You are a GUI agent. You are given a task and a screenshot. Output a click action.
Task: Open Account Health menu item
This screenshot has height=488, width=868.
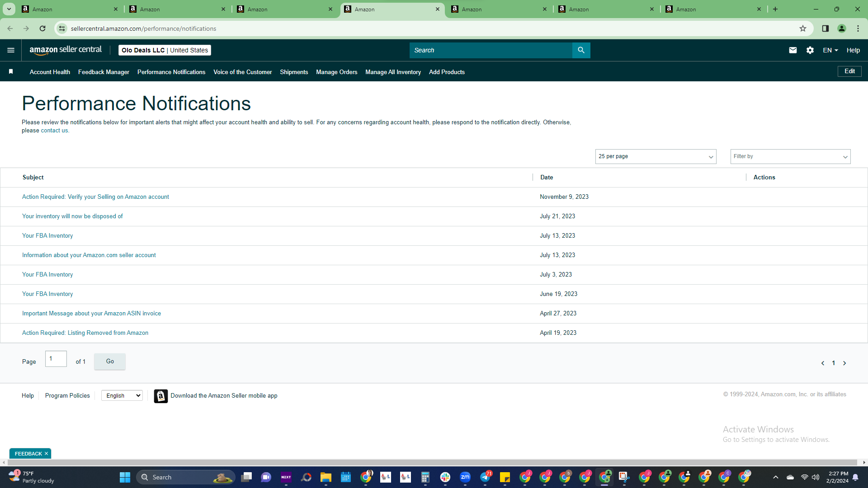pyautogui.click(x=50, y=72)
